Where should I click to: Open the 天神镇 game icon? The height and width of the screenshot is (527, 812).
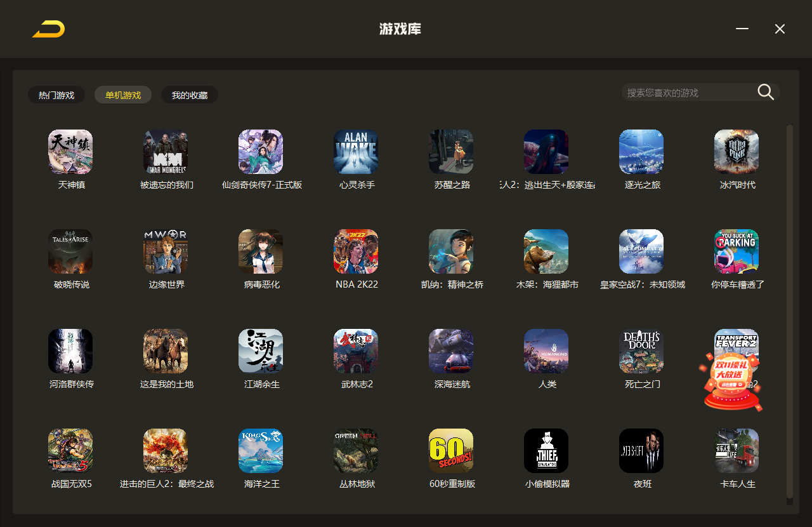click(x=70, y=152)
